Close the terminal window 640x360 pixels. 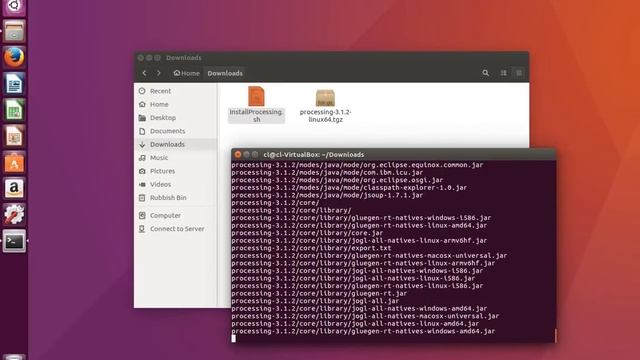(238, 155)
